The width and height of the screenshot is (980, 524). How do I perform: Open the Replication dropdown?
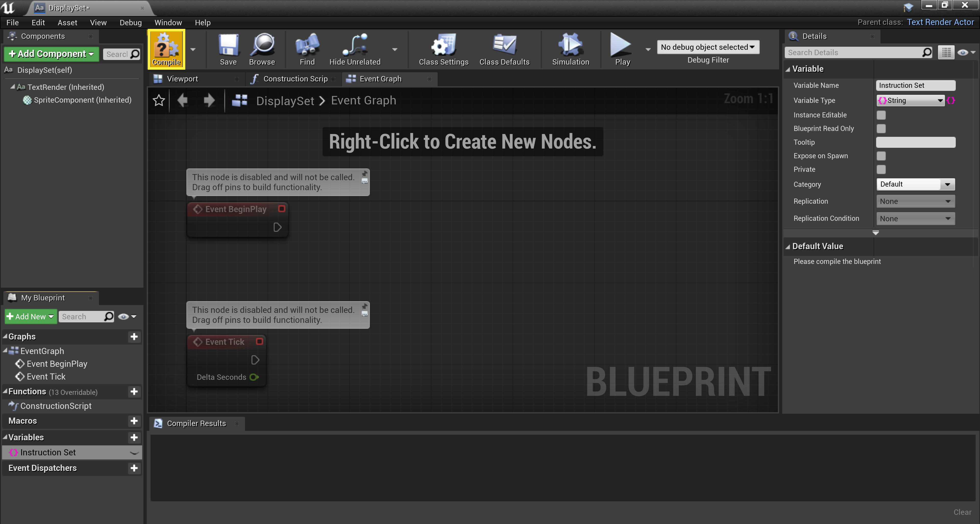pos(915,201)
